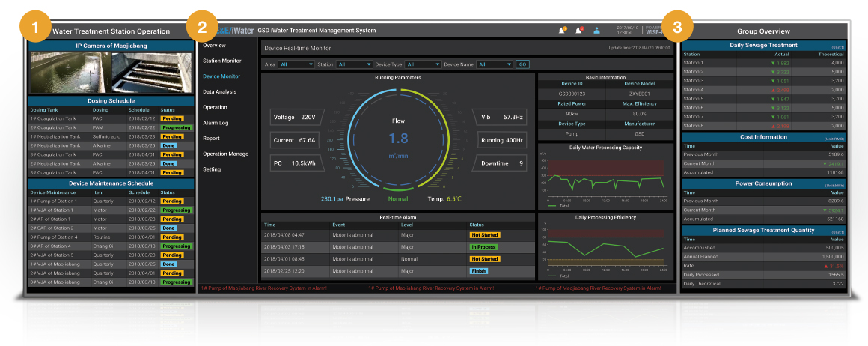Click the Max. Efficiency 80.0% cell
Screen dimensions: 868x346
(640, 114)
